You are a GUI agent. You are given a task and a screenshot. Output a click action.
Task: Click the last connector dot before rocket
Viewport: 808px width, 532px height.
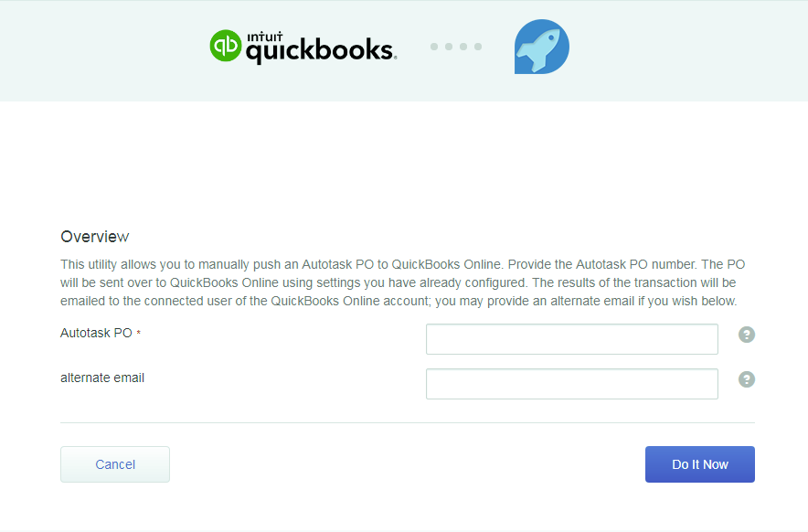[x=478, y=47]
